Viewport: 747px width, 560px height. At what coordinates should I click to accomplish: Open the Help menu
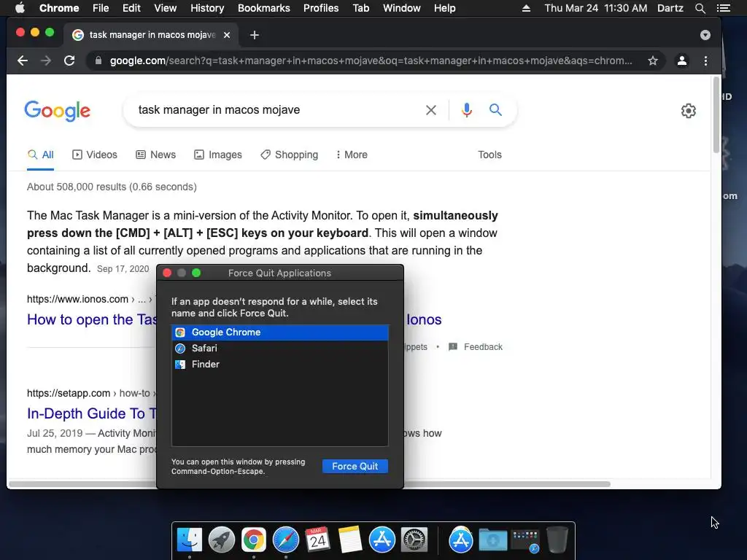click(444, 8)
